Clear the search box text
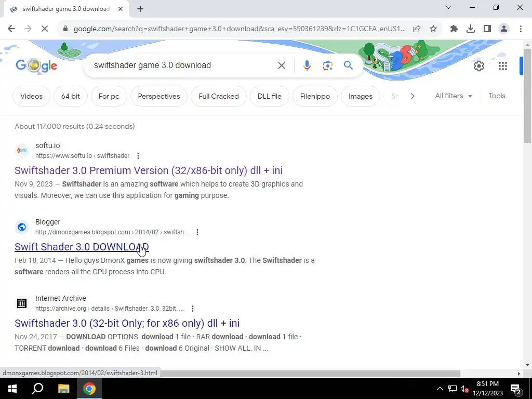This screenshot has width=532, height=399. tap(281, 65)
